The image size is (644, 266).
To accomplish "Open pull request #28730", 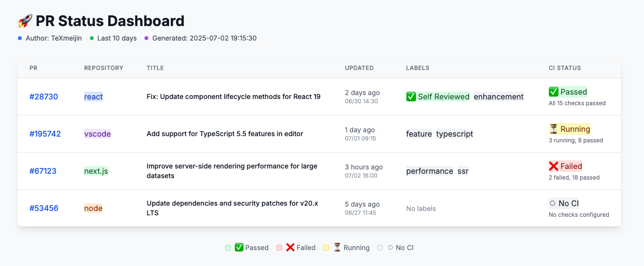I will point(43,97).
